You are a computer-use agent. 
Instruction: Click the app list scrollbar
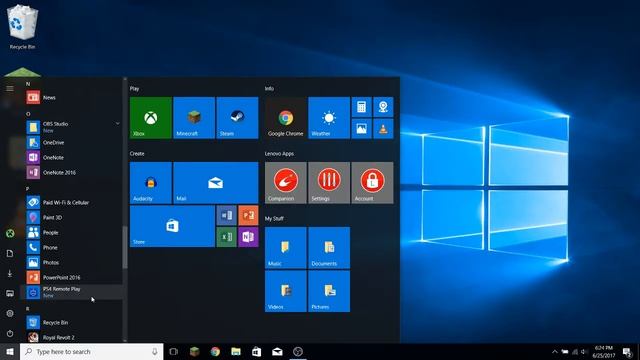(x=125, y=247)
